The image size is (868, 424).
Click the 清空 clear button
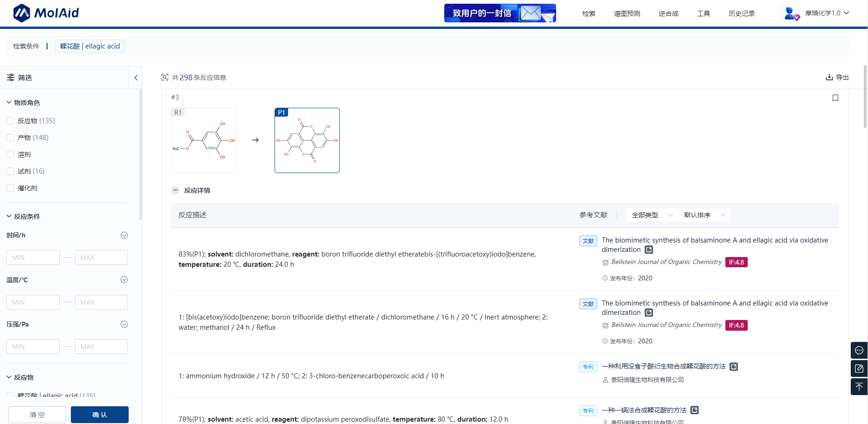[37, 415]
